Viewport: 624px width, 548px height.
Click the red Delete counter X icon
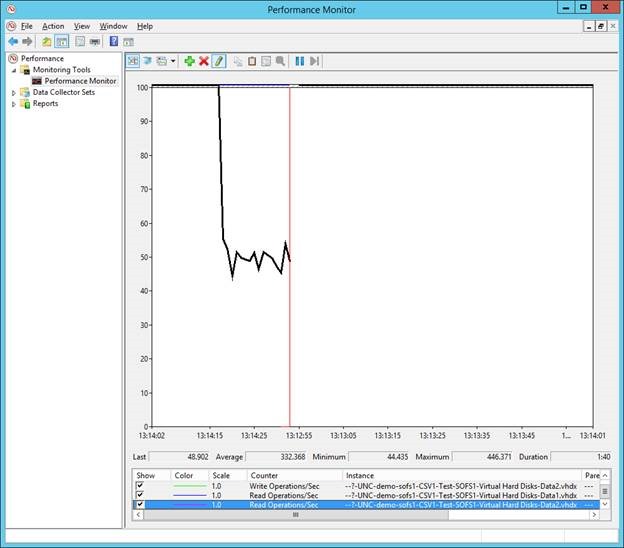coord(204,61)
